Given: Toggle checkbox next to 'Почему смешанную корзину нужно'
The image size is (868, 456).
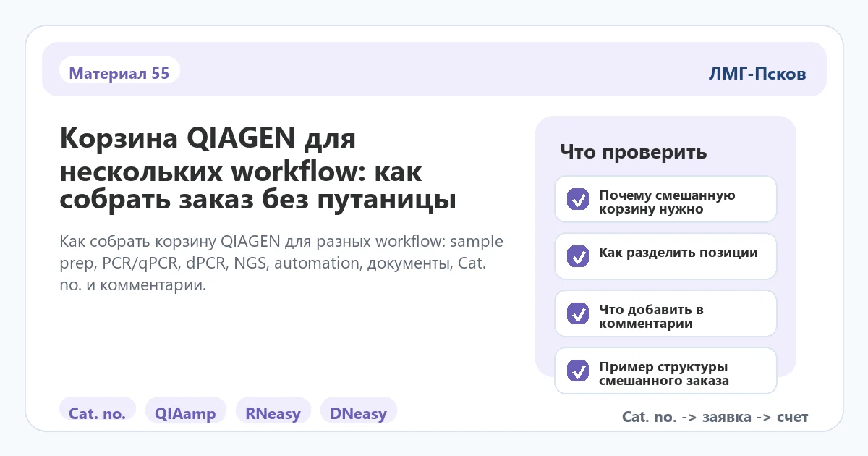Looking at the screenshot, I should (x=578, y=199).
